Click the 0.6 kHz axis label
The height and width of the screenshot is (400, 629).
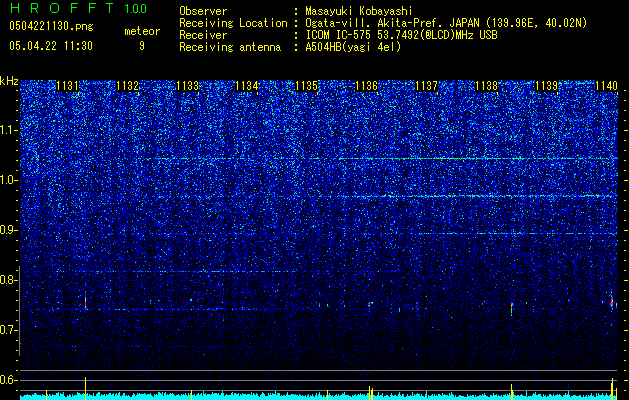9,380
